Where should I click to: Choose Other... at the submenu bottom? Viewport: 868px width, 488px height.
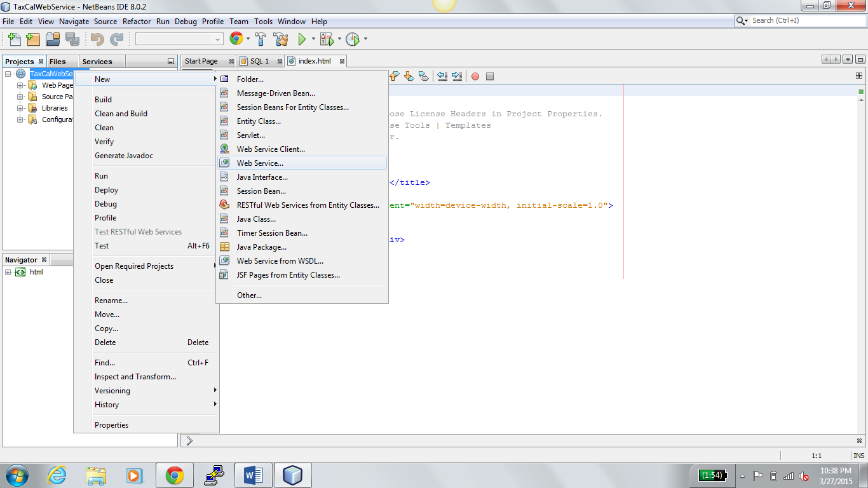pyautogui.click(x=302, y=295)
